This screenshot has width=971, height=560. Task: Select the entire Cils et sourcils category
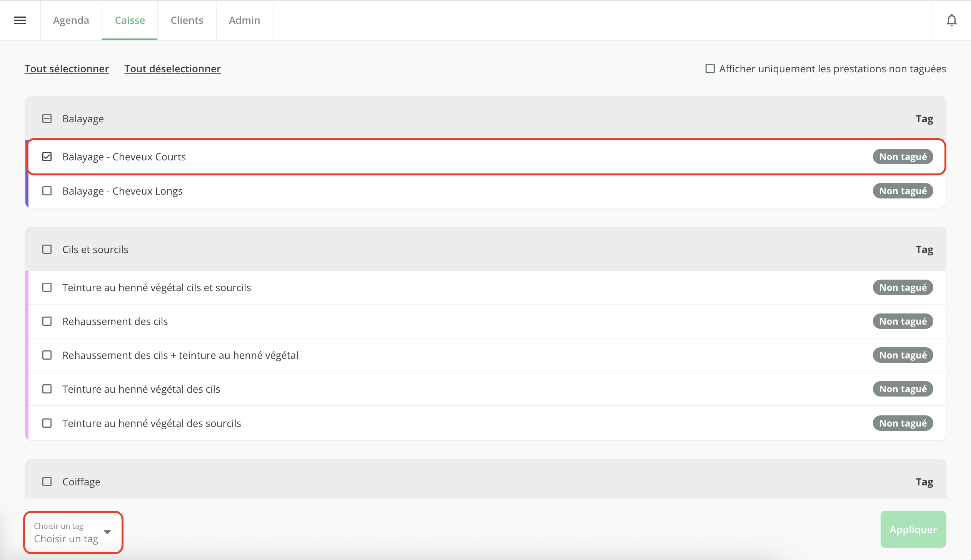coord(47,249)
